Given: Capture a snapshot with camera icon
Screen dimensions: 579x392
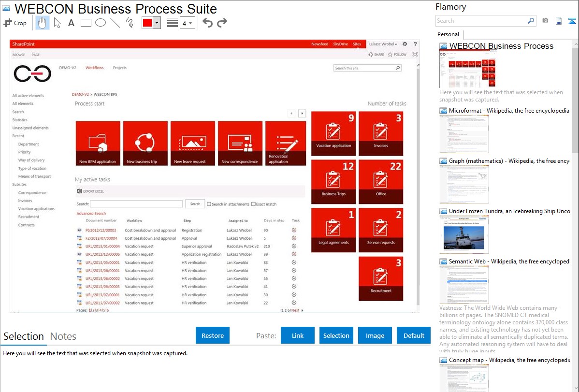Looking at the screenshot, I should pyautogui.click(x=545, y=21).
